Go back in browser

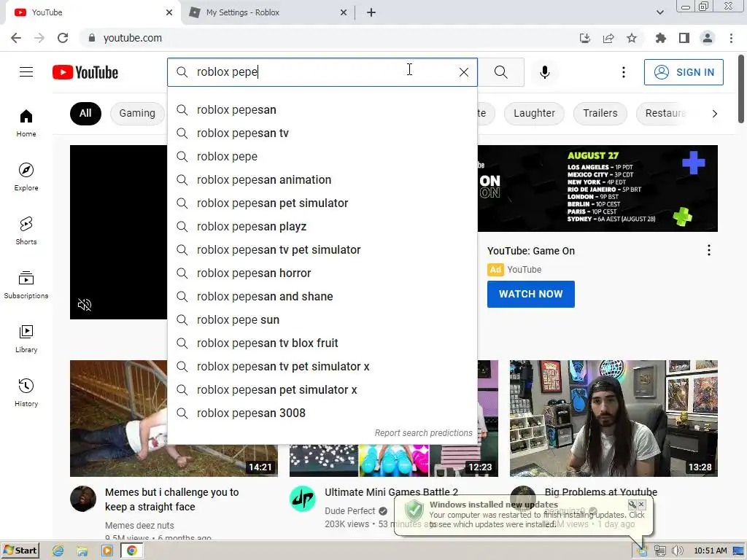pyautogui.click(x=16, y=38)
